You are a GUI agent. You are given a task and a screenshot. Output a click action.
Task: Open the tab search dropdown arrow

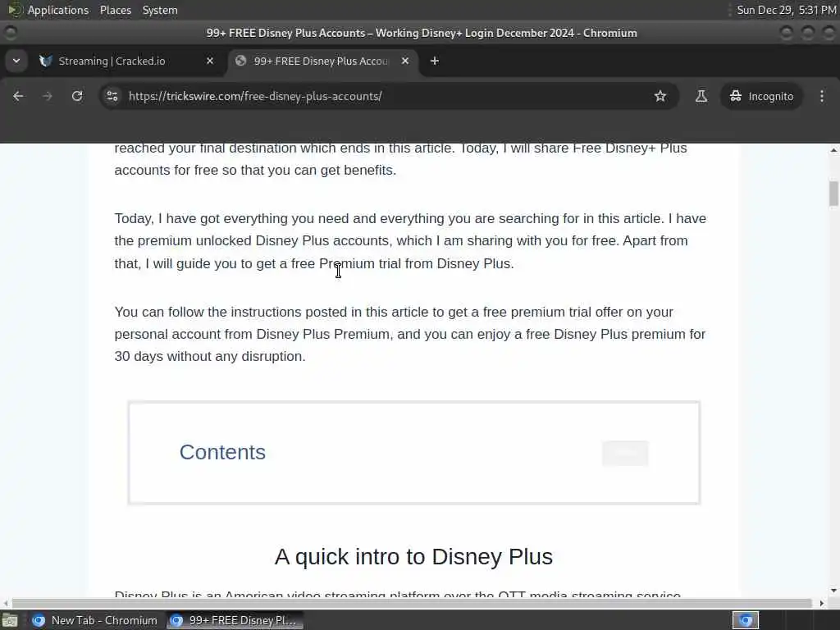coord(16,61)
